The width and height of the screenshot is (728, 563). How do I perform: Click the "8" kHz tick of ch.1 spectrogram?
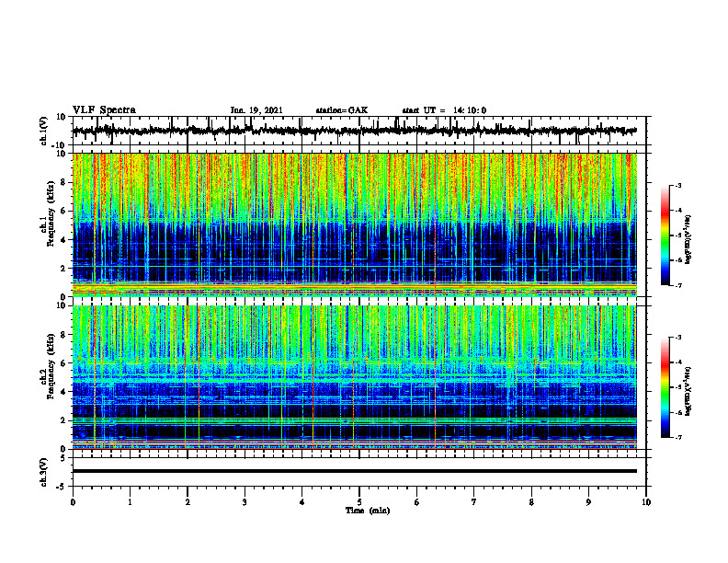(x=63, y=182)
